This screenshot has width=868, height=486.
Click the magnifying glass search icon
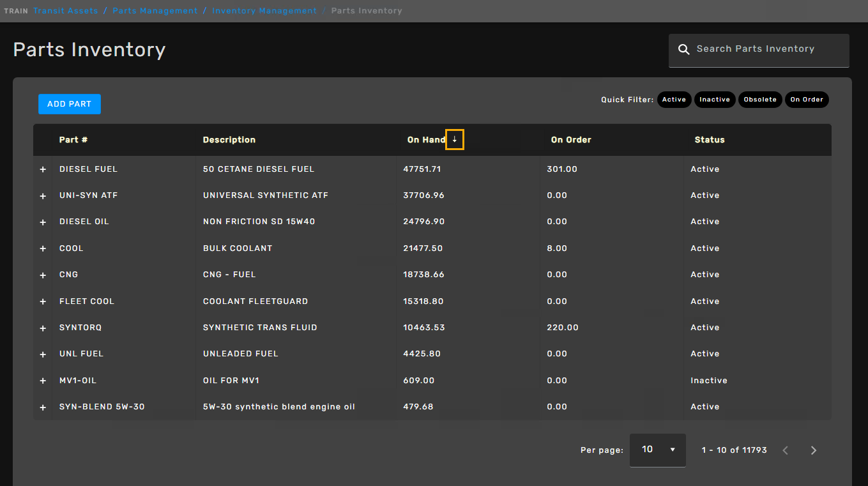tap(683, 49)
